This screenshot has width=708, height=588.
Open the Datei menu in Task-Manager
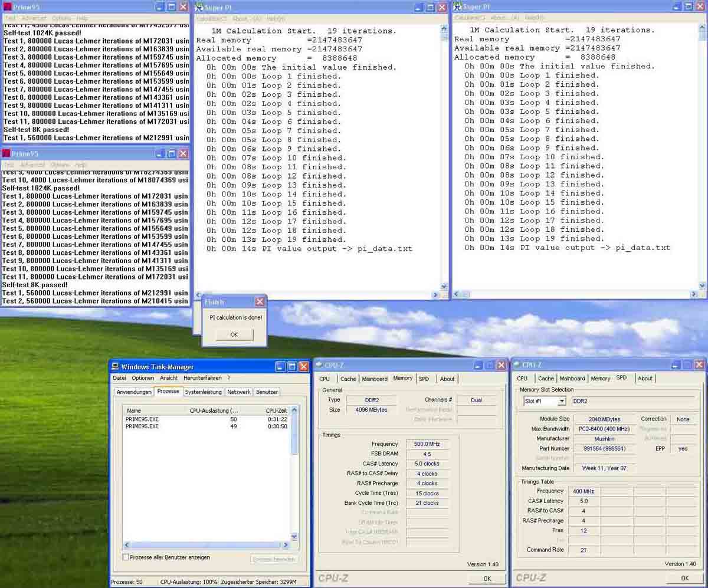119,378
